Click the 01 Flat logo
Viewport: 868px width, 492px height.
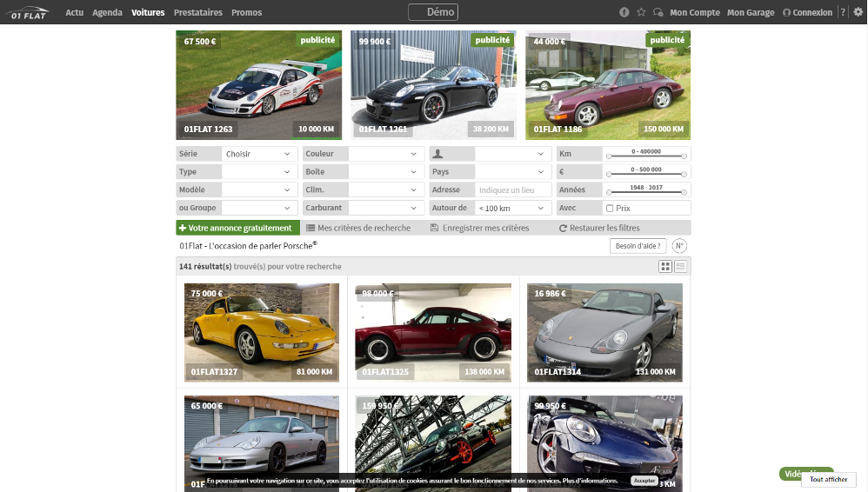pos(29,12)
